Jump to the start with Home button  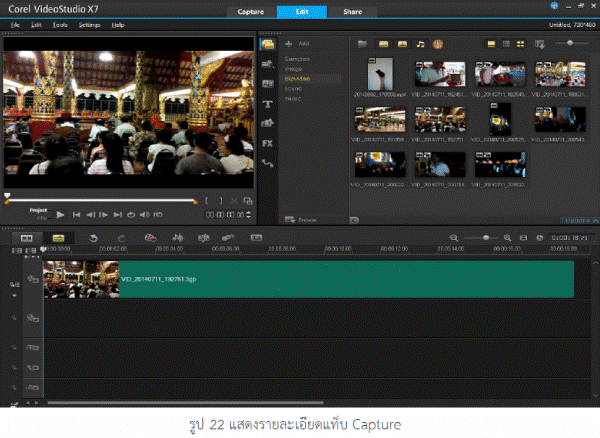coord(76,215)
